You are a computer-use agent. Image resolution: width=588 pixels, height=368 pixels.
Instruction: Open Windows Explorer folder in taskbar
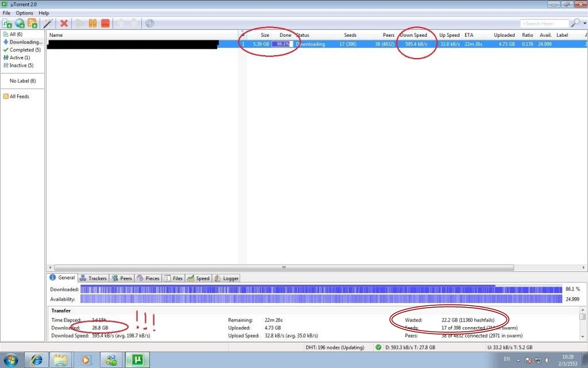tap(61, 360)
